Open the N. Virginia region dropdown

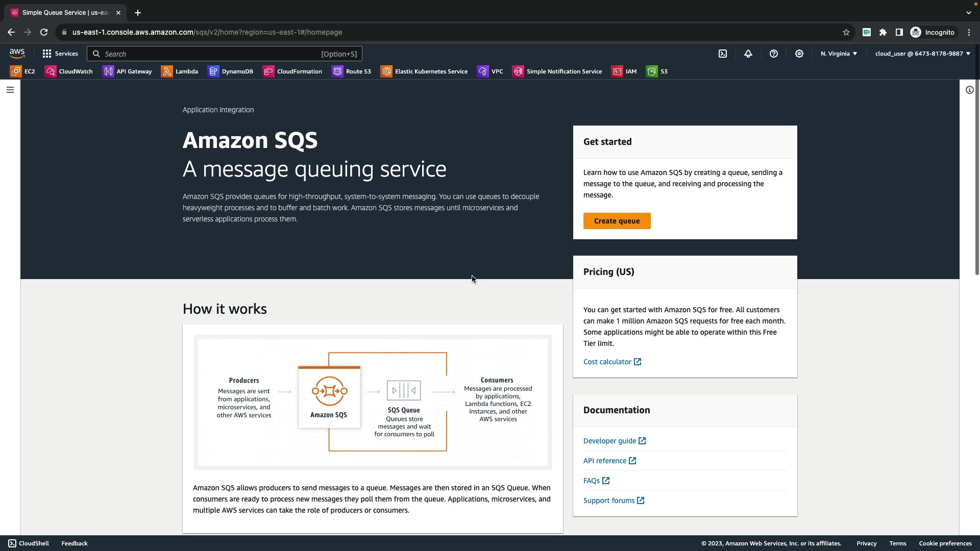tap(839, 54)
